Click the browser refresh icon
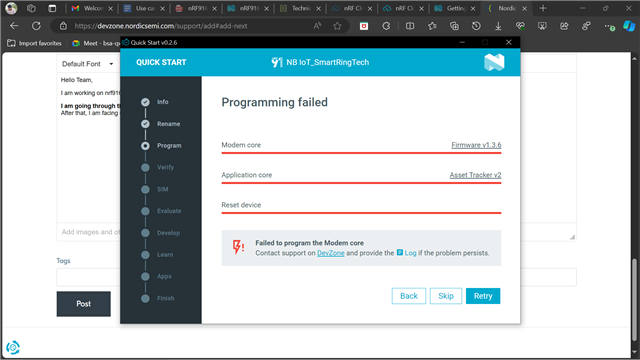The height and width of the screenshot is (360, 640). [x=36, y=26]
